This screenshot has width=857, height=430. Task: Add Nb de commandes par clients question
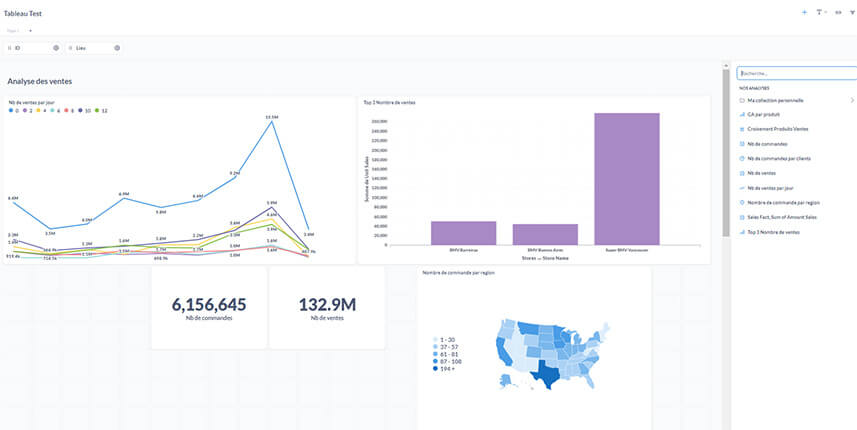779,158
